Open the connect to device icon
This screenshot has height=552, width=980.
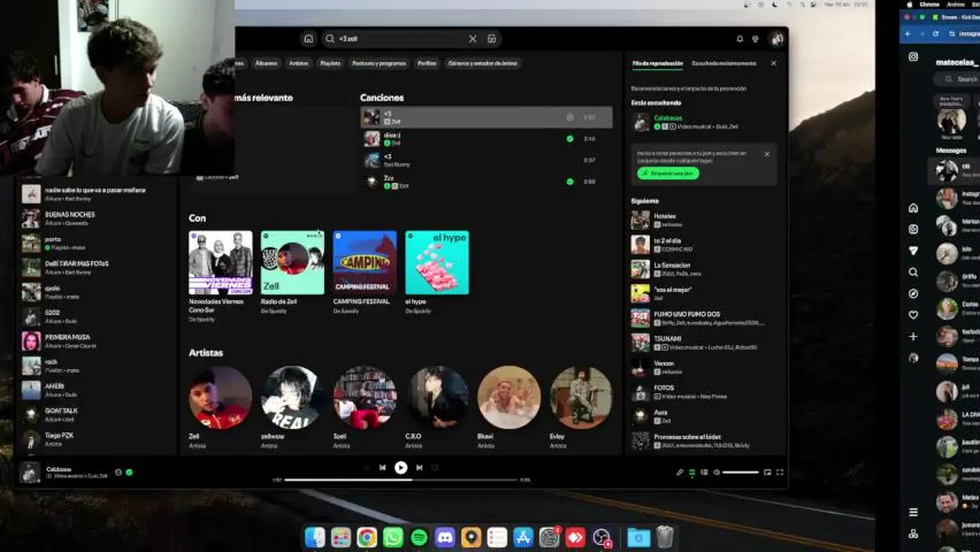click(x=704, y=472)
